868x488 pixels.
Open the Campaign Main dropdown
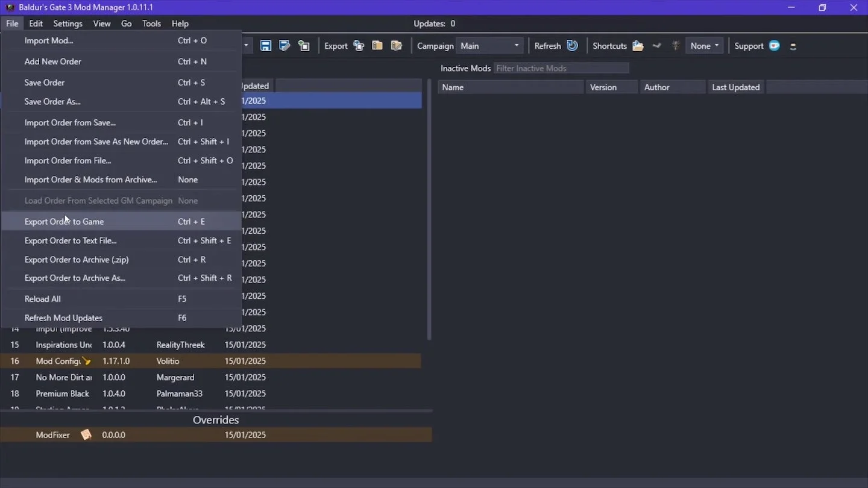[x=489, y=46]
